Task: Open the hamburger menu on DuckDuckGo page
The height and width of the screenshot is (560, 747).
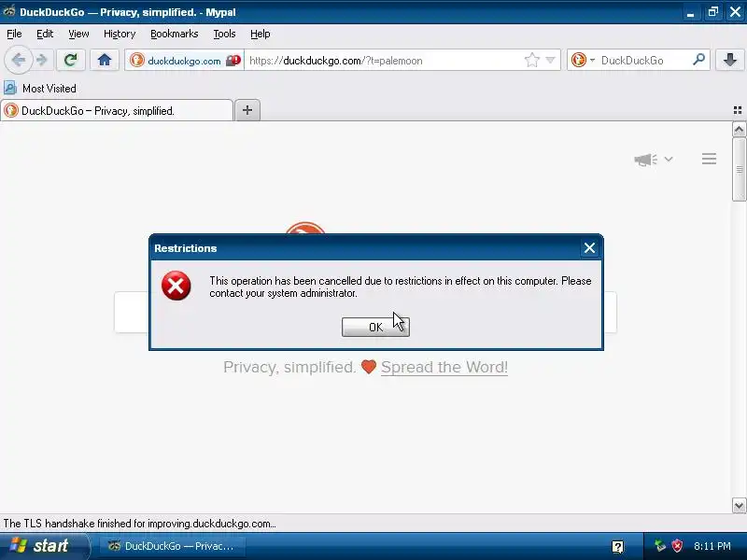Action: tap(709, 159)
